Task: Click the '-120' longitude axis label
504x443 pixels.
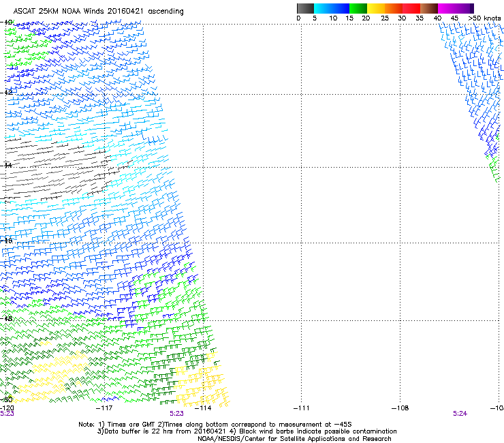Action: tap(7, 408)
